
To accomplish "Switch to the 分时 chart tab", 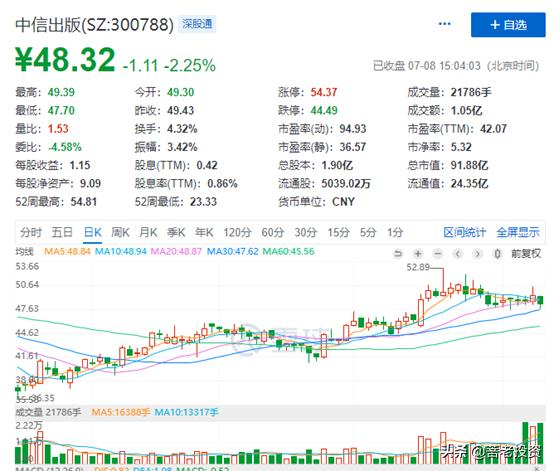I will coord(31,232).
